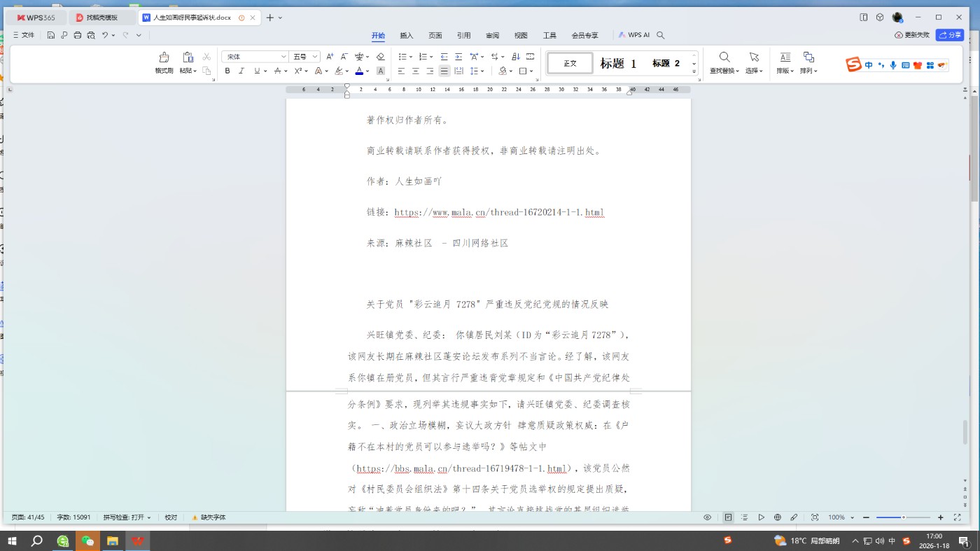Switch to web layout view icon

tap(778, 517)
